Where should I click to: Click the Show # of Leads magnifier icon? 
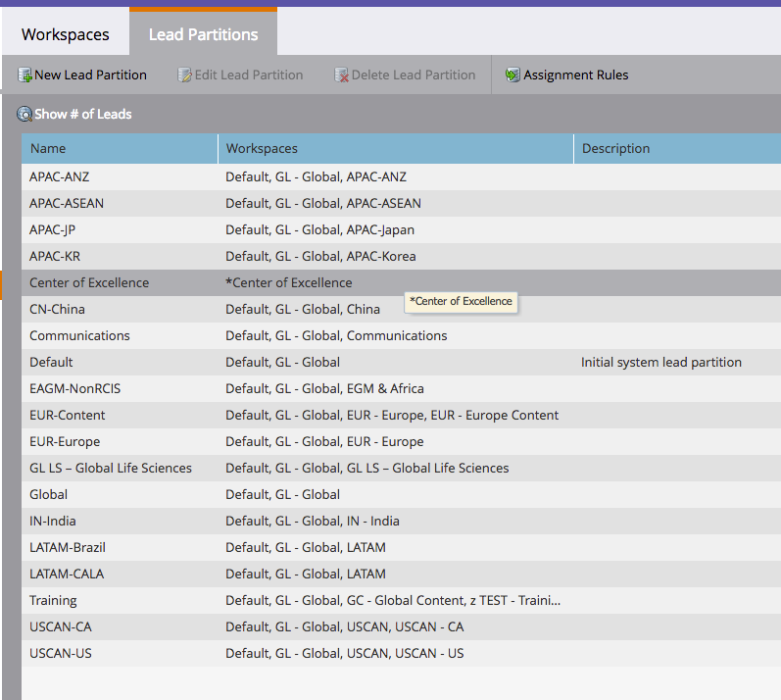point(24,114)
